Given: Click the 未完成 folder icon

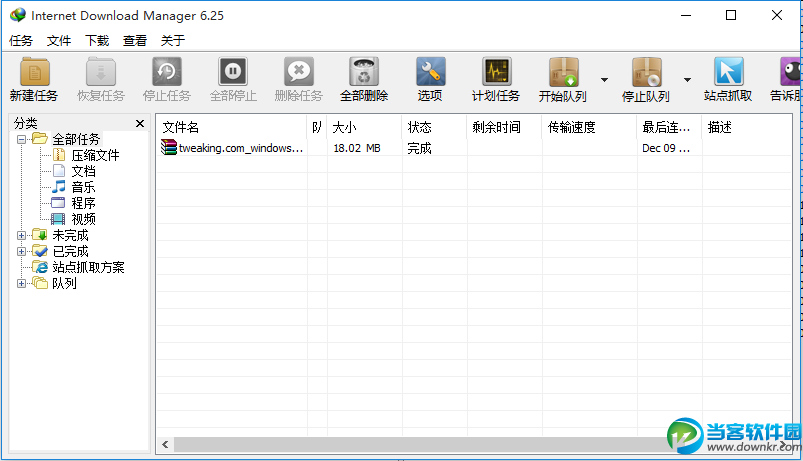Looking at the screenshot, I should tap(40, 235).
